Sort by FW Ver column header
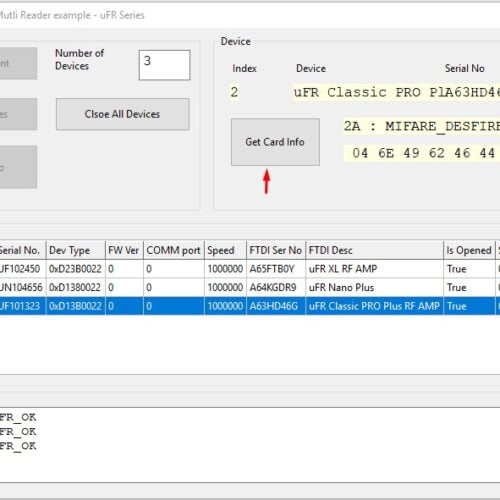Image resolution: width=500 pixels, height=500 pixels. [124, 250]
